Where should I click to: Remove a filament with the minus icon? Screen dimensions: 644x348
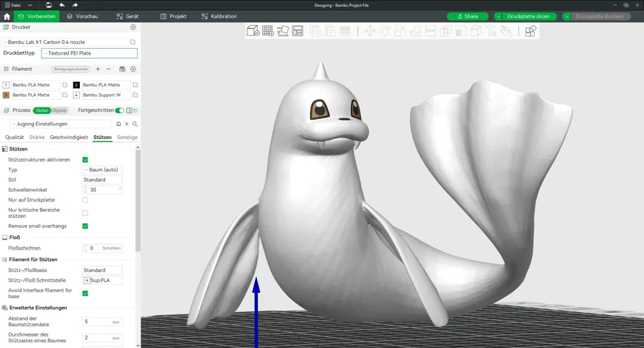(x=108, y=69)
